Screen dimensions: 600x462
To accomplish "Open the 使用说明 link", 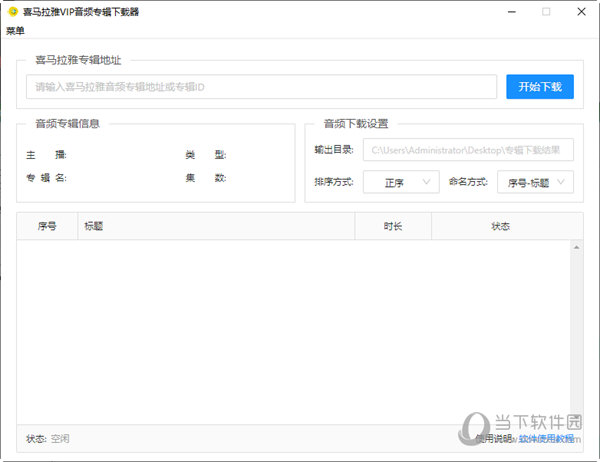I will click(496, 439).
